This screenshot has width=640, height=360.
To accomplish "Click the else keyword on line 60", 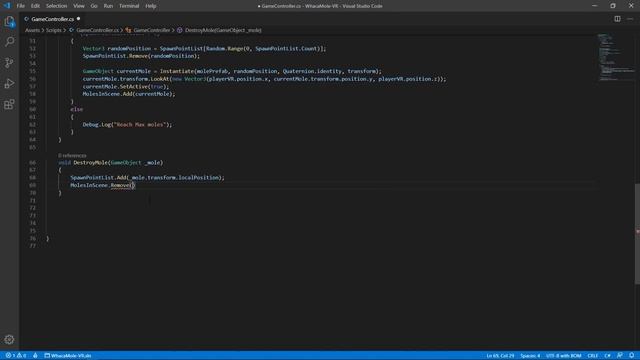I will [x=76, y=109].
